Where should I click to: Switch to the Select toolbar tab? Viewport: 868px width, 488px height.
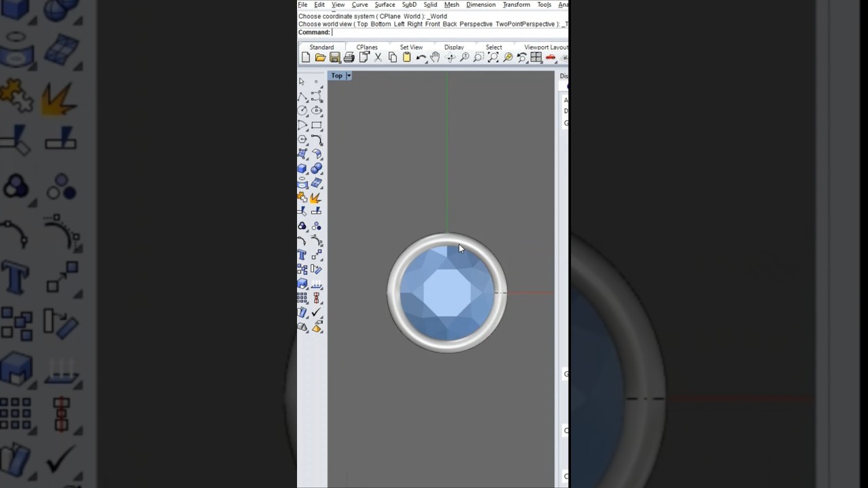click(x=494, y=47)
